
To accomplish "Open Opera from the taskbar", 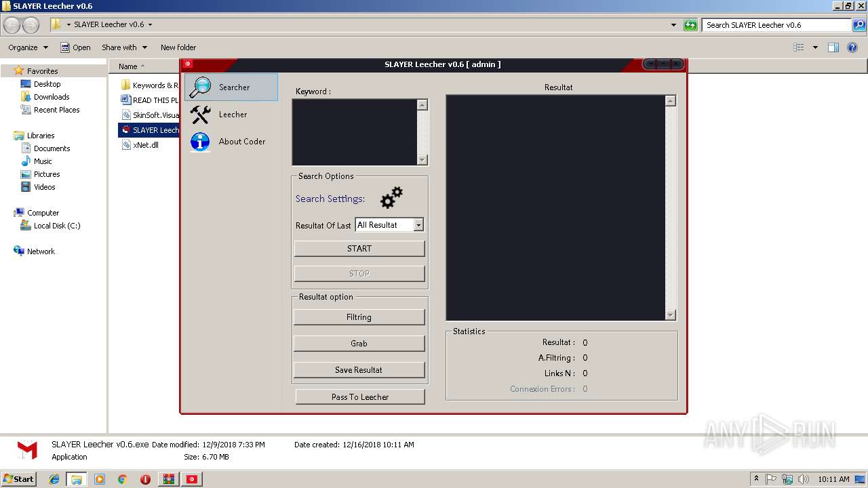I will pyautogui.click(x=145, y=479).
